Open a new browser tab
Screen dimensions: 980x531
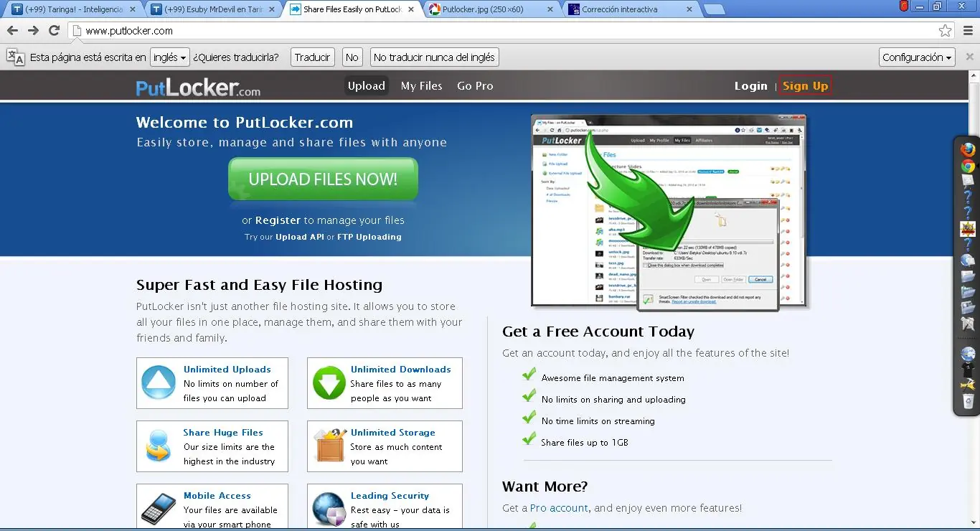714,9
